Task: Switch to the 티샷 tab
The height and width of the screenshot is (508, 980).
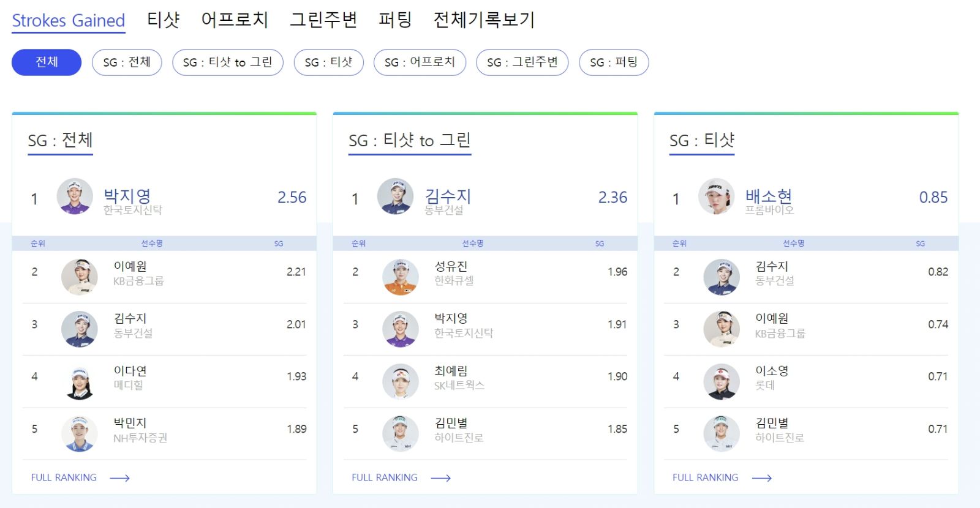Action: tap(164, 20)
